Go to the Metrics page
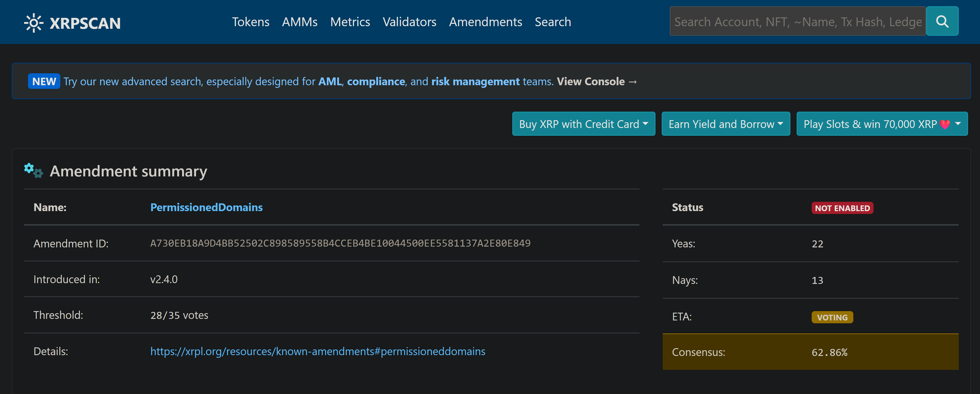 click(x=350, y=22)
